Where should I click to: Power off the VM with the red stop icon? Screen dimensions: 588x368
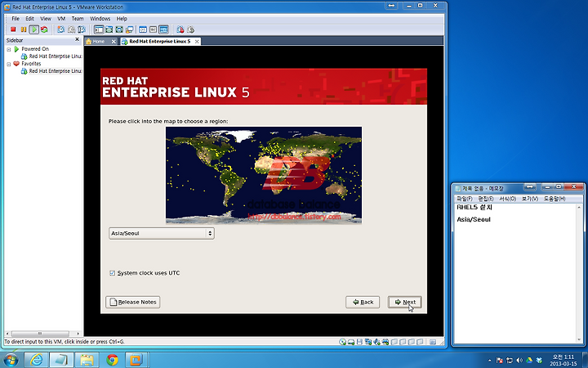13,29
